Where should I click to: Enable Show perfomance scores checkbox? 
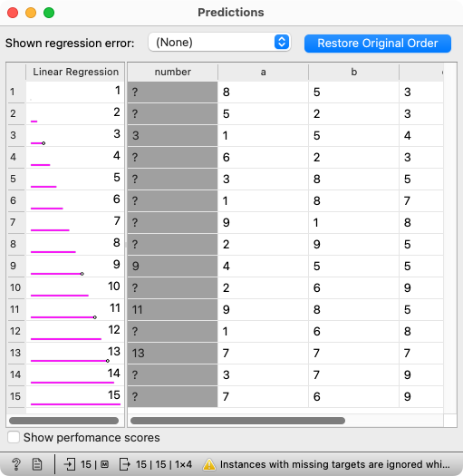point(14,437)
